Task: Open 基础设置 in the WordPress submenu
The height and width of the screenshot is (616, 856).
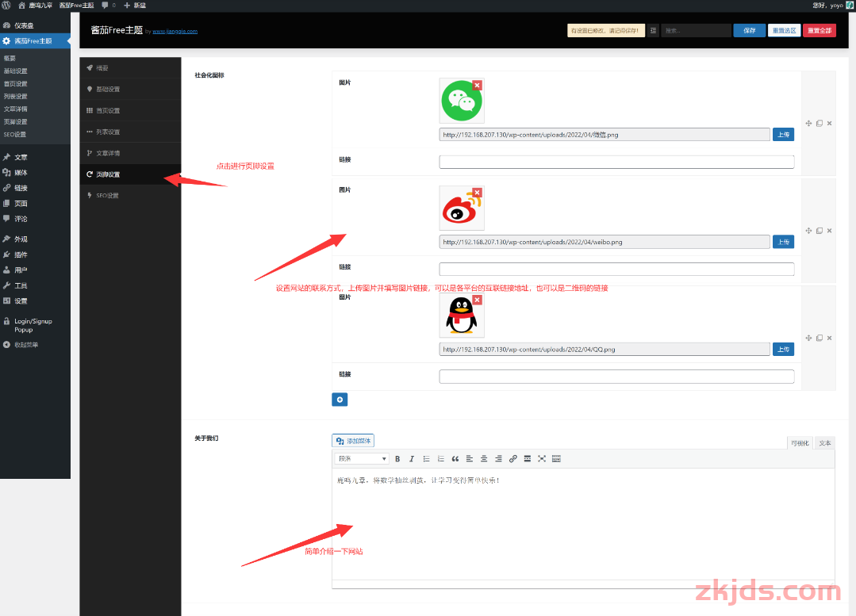Action: click(16, 71)
